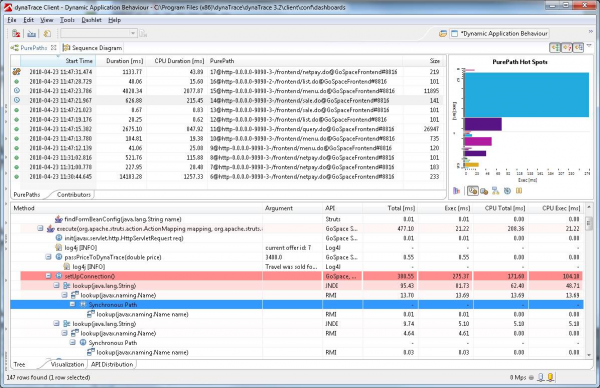
Task: Click the findFormBeanConfig method icon
Action: point(59,219)
